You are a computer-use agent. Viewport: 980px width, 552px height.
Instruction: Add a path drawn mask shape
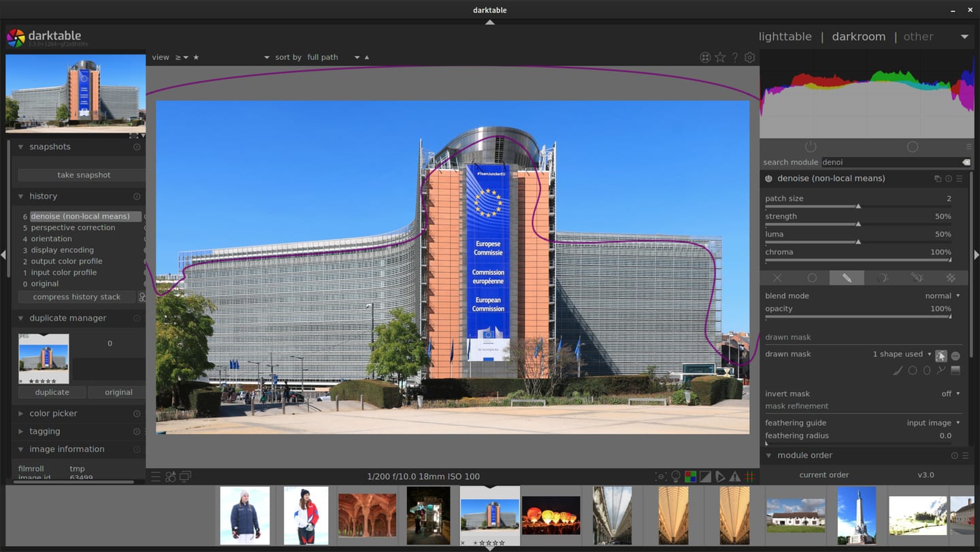tap(941, 371)
